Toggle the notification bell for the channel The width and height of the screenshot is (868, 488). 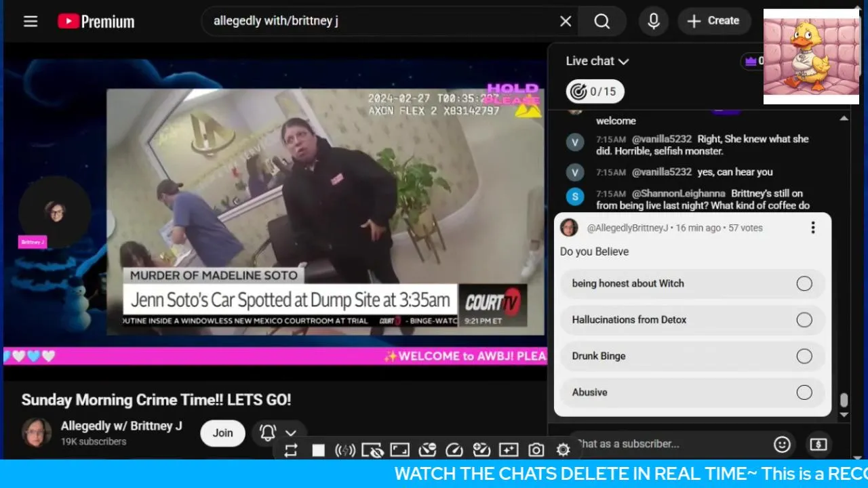pos(268,433)
